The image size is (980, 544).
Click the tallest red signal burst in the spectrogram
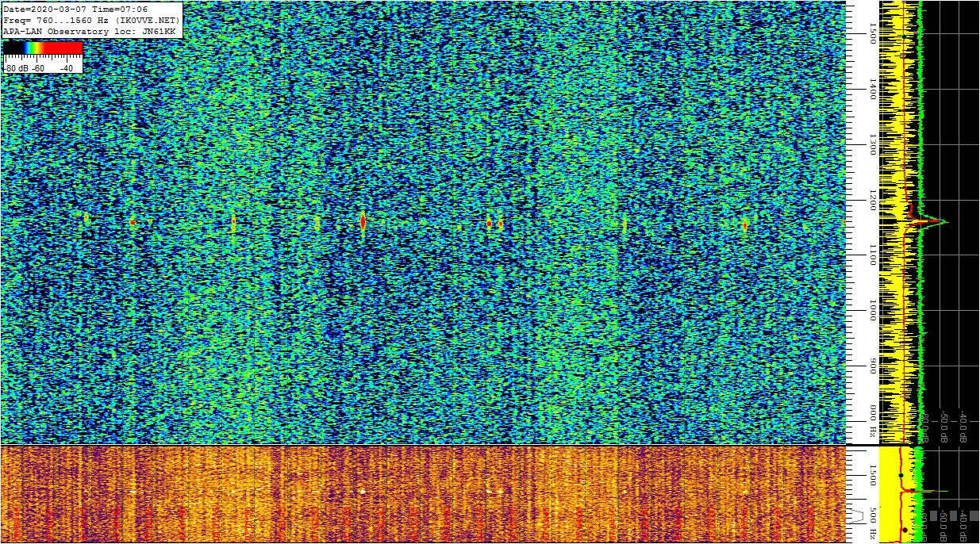363,222
